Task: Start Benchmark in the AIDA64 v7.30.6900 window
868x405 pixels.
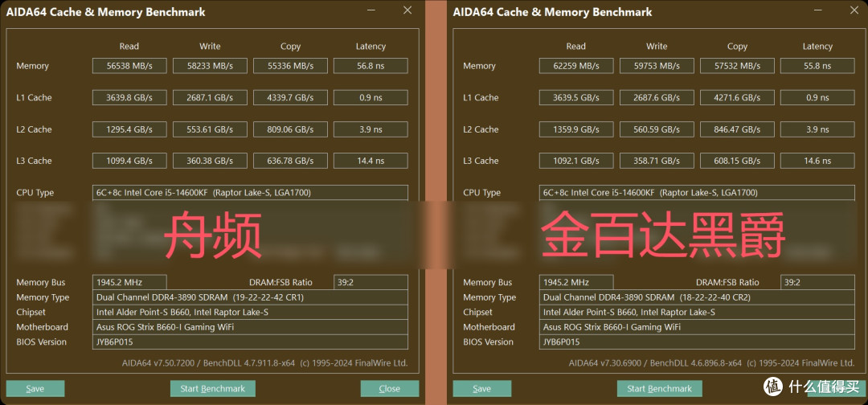Action: 659,388
